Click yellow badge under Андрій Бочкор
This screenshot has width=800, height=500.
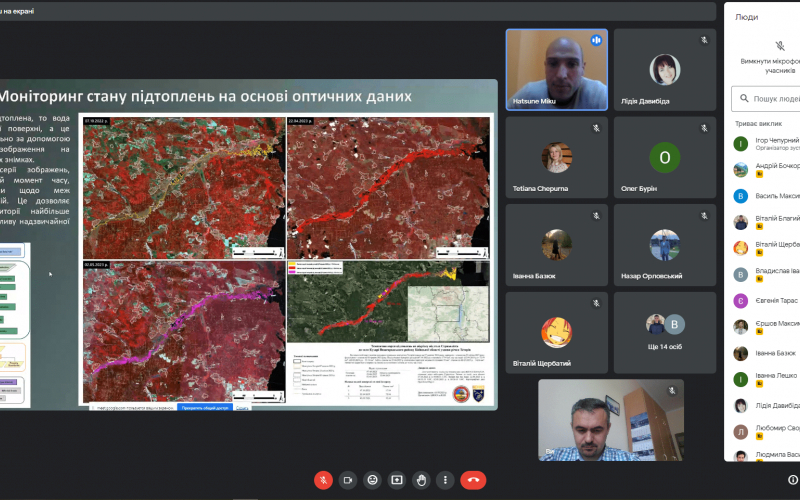(759, 174)
